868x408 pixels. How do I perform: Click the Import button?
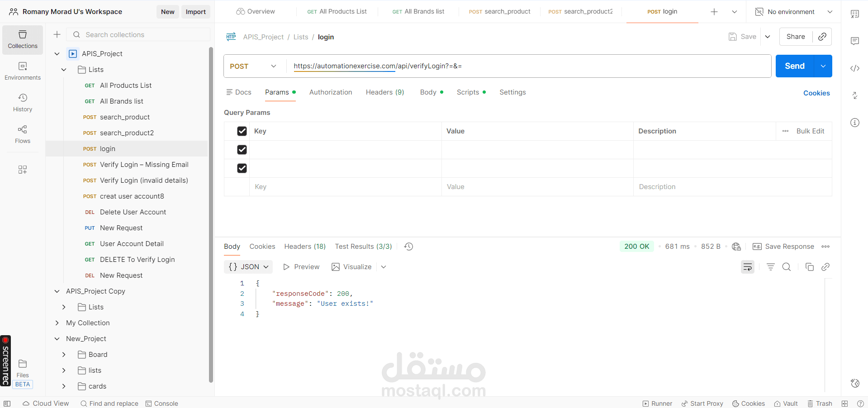click(x=195, y=12)
